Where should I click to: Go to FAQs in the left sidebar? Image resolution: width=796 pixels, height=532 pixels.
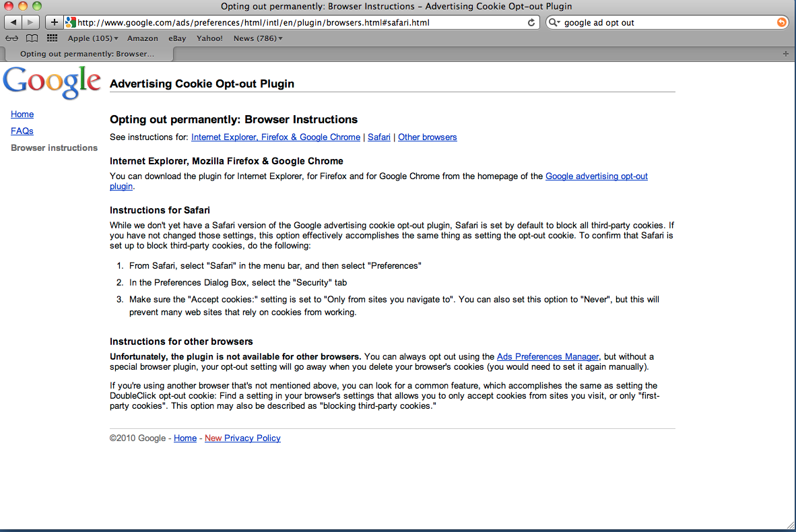coord(22,131)
